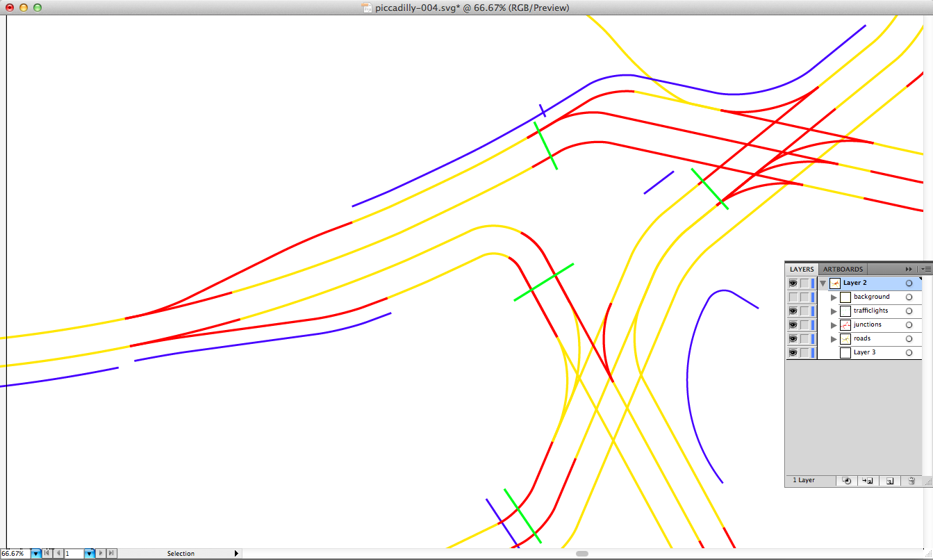Image resolution: width=933 pixels, height=560 pixels.
Task: Click the junctions layer thumbnail
Action: click(845, 324)
